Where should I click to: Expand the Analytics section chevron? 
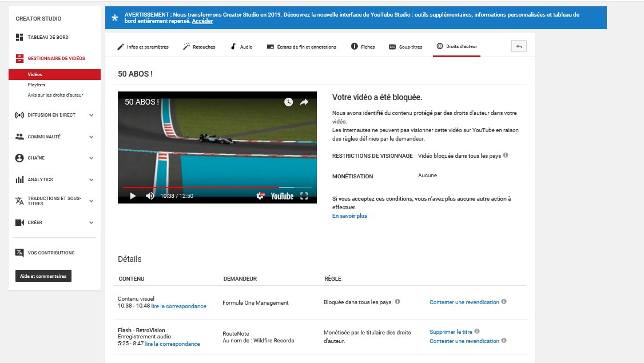click(x=91, y=179)
